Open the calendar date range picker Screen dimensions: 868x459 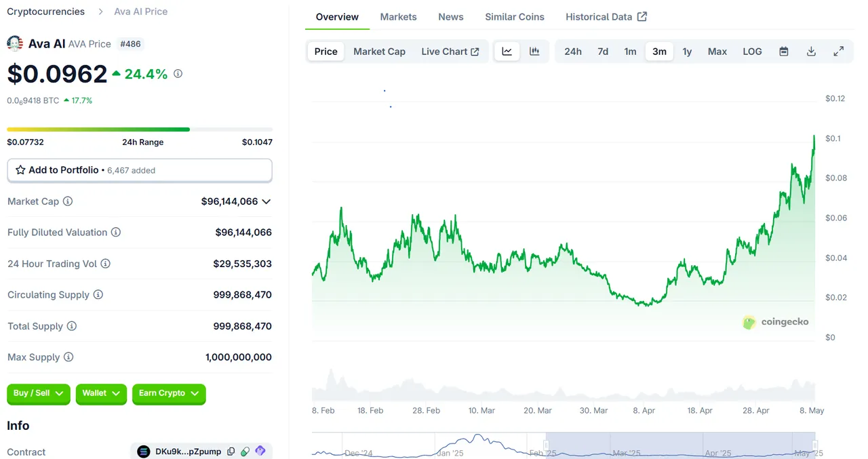pos(784,52)
